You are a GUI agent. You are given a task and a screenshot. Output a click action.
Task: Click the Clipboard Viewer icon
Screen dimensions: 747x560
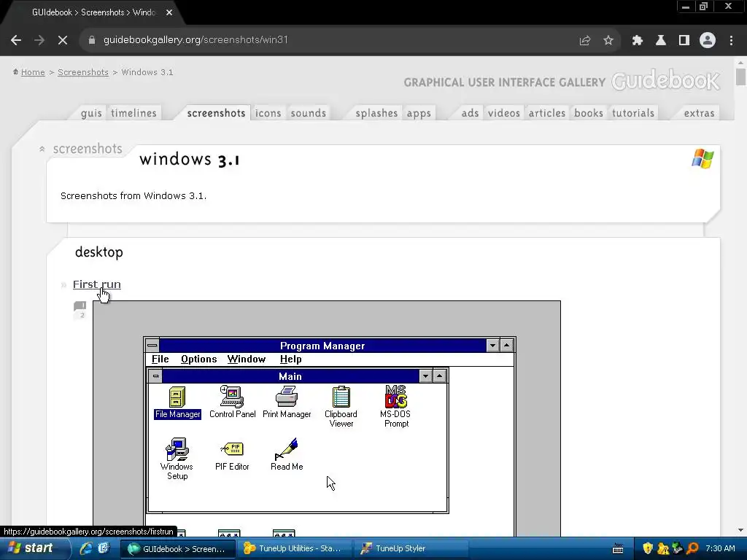pyautogui.click(x=341, y=397)
